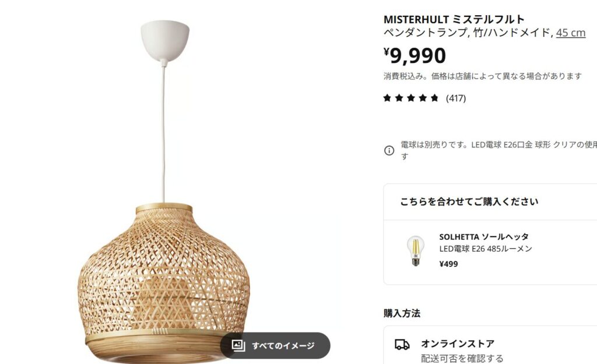Click the こちらを合わせてご購入ください heading
Viewport: 597px width, 364px height.
pyautogui.click(x=469, y=202)
